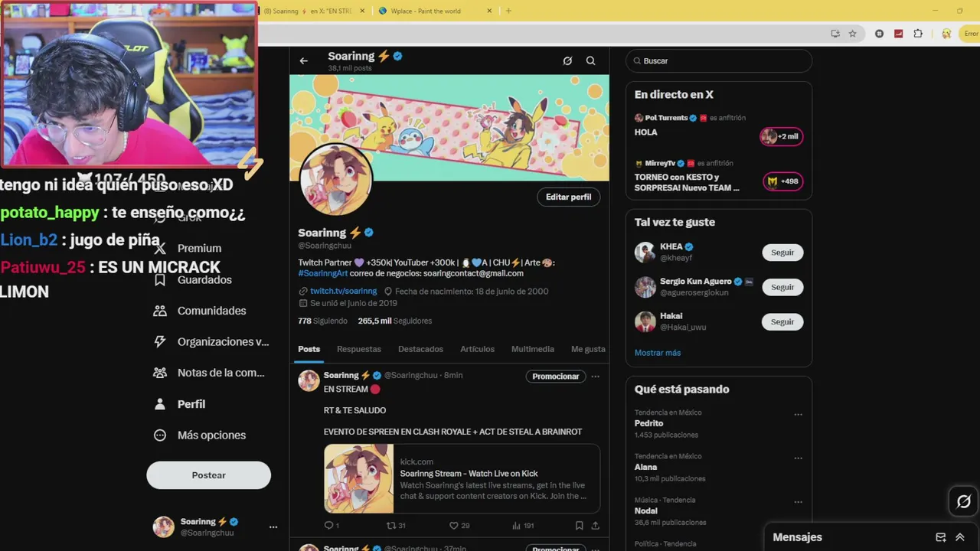Follow Hakai
This screenshot has height=551, width=980.
782,321
